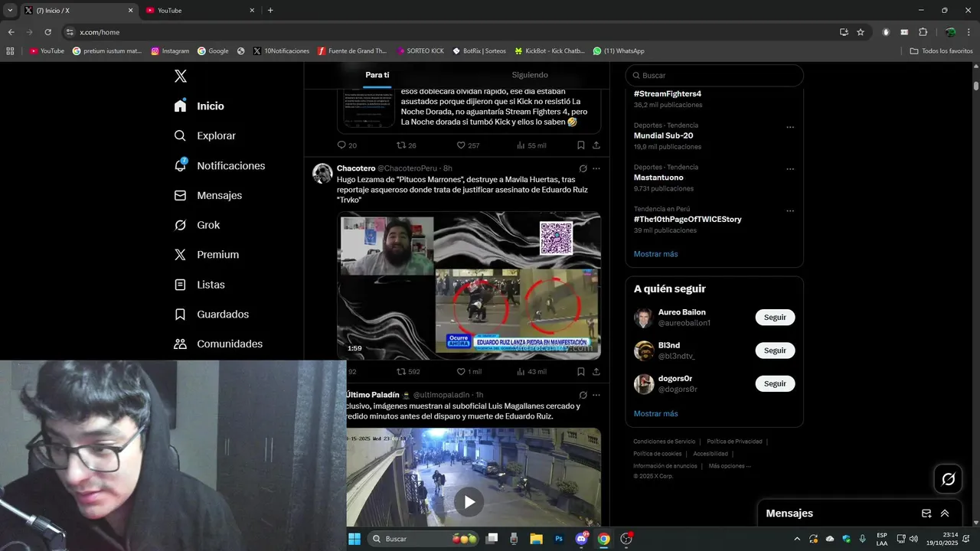Open Grok in X sidebar
980x551 pixels.
click(198, 225)
